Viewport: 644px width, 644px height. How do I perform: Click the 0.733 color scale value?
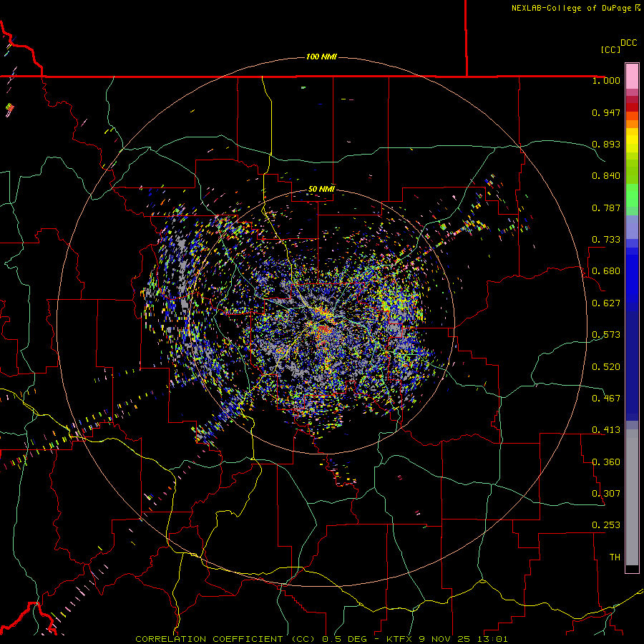coord(606,240)
